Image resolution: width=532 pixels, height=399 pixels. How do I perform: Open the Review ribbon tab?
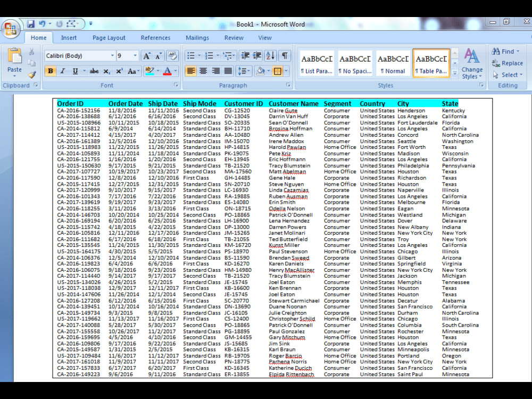[x=234, y=38]
